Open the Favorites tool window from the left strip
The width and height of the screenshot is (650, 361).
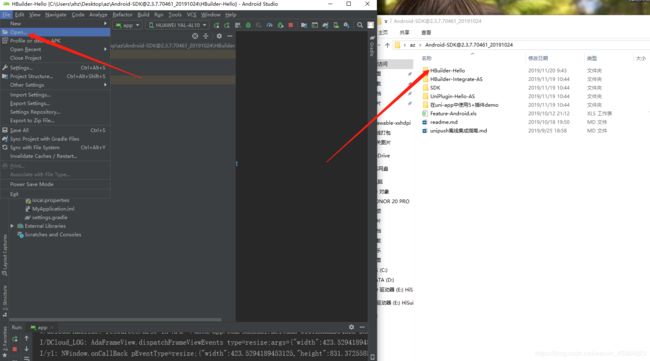coord(5,342)
